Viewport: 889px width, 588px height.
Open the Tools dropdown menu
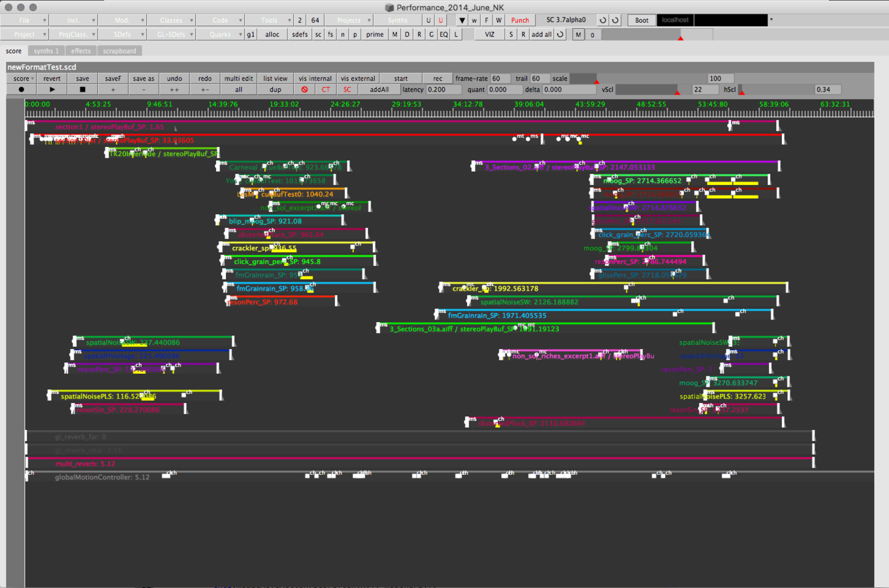tap(268, 20)
